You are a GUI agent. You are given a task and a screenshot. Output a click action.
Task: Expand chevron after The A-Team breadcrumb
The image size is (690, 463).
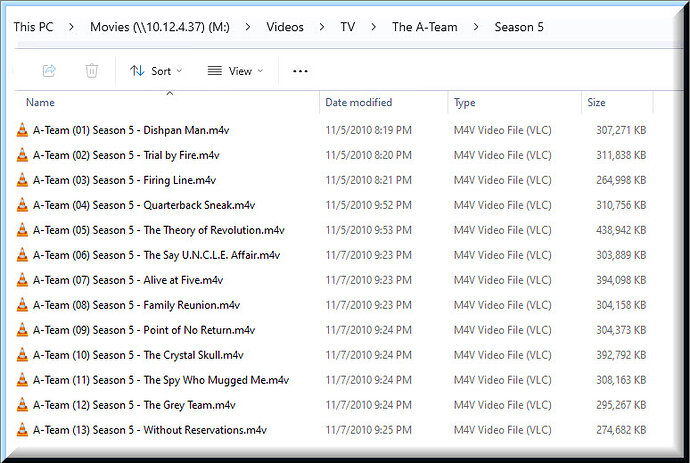point(476,27)
